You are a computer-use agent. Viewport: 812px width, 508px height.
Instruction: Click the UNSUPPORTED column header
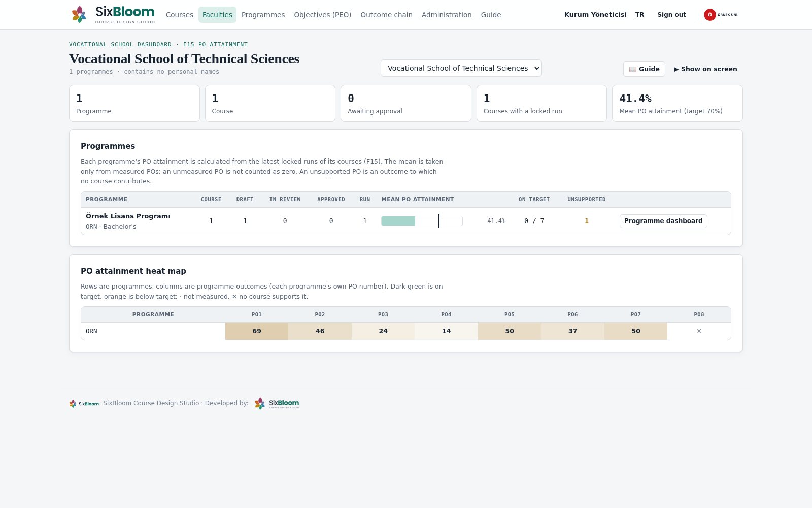coord(587,200)
